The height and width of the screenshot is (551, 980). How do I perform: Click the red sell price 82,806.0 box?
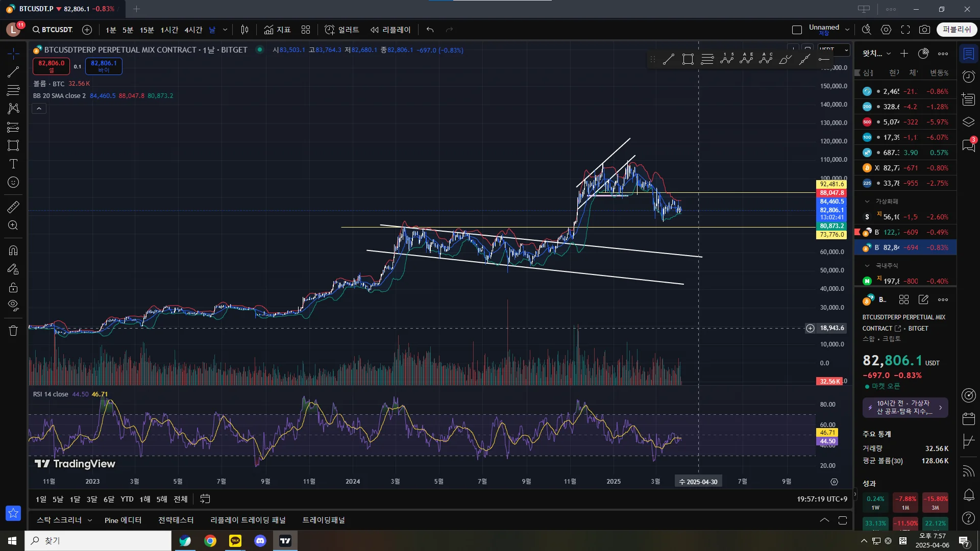coord(52,66)
